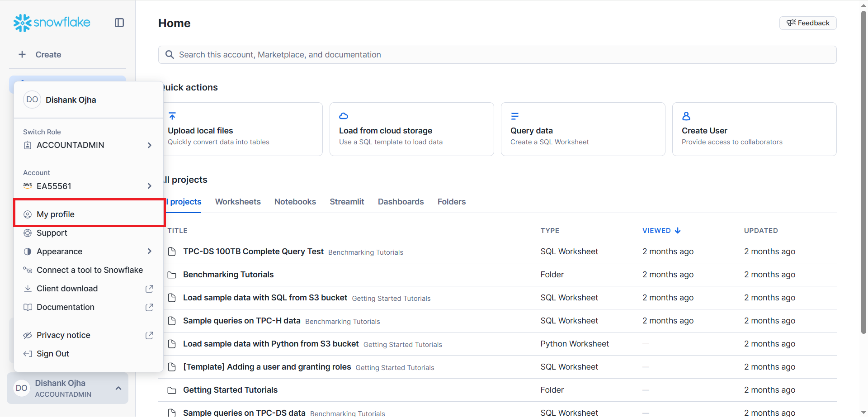The width and height of the screenshot is (868, 418).
Task: Choose Connect a tool to Snowflake
Action: [89, 270]
